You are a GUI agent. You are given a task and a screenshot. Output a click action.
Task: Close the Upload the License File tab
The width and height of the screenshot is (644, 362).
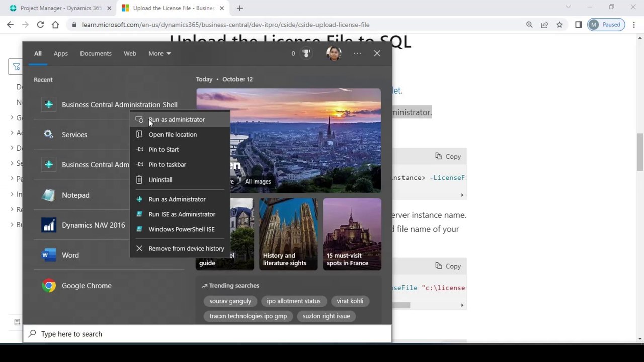coord(223,8)
